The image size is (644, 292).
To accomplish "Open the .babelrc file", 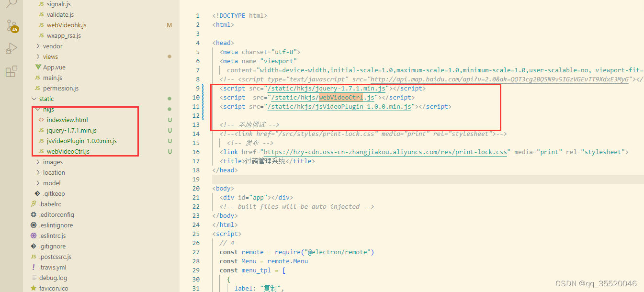I will click(x=50, y=204).
